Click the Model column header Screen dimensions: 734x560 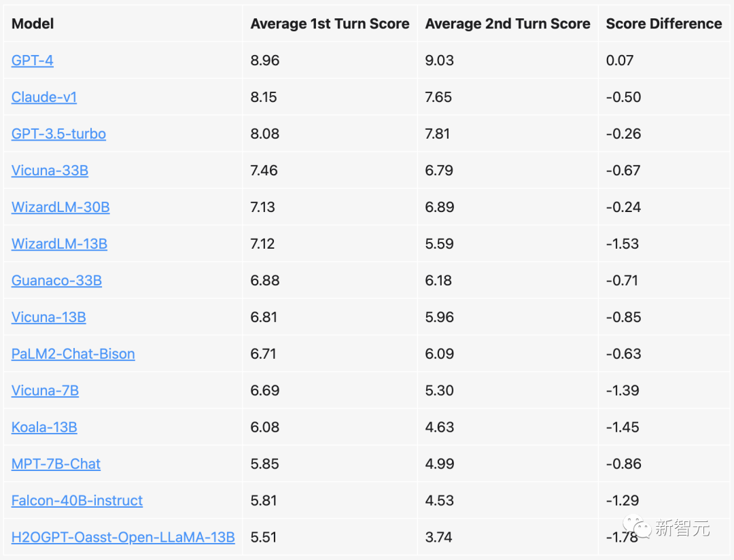coord(33,24)
